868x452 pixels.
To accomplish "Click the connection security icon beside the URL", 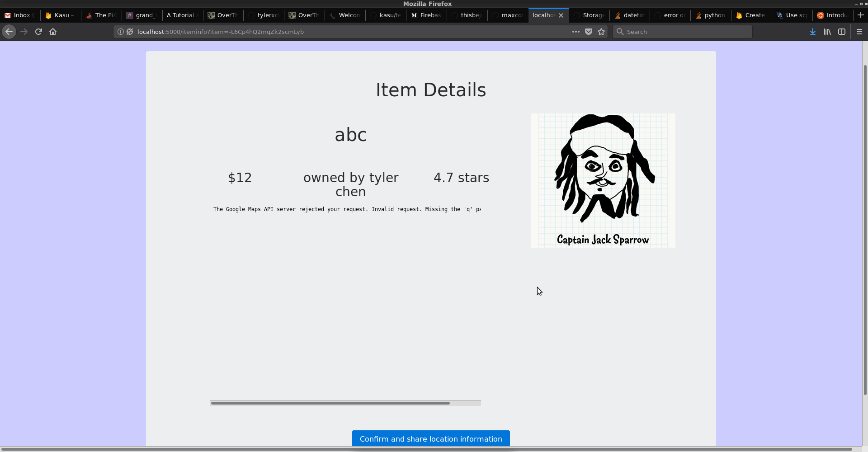I will tap(130, 32).
